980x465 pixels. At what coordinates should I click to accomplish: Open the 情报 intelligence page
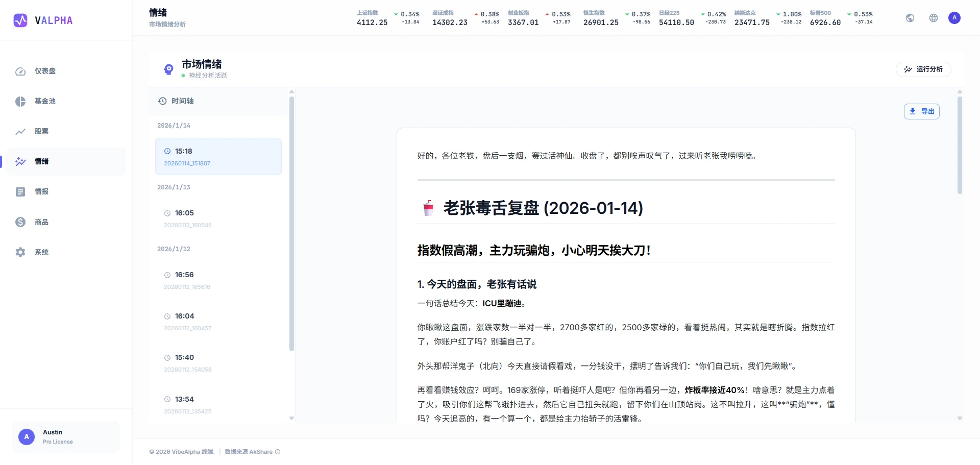tap(66, 191)
